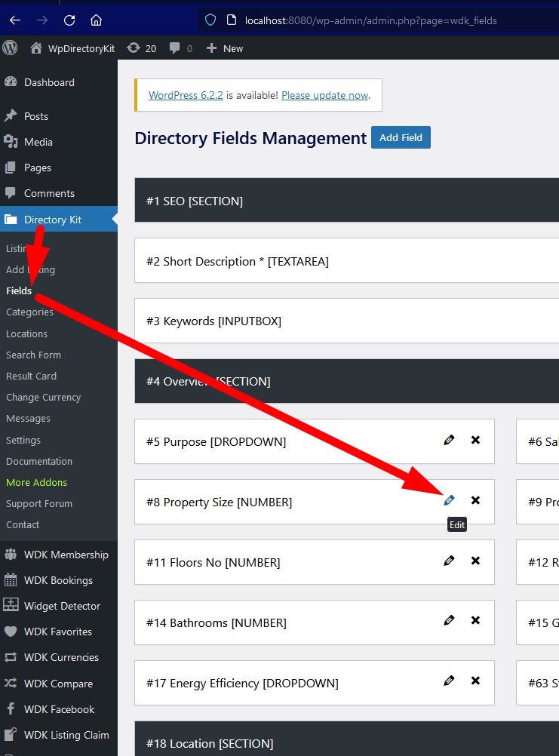Open the New content menu
Screen dimensions: 559x756
(x=225, y=48)
